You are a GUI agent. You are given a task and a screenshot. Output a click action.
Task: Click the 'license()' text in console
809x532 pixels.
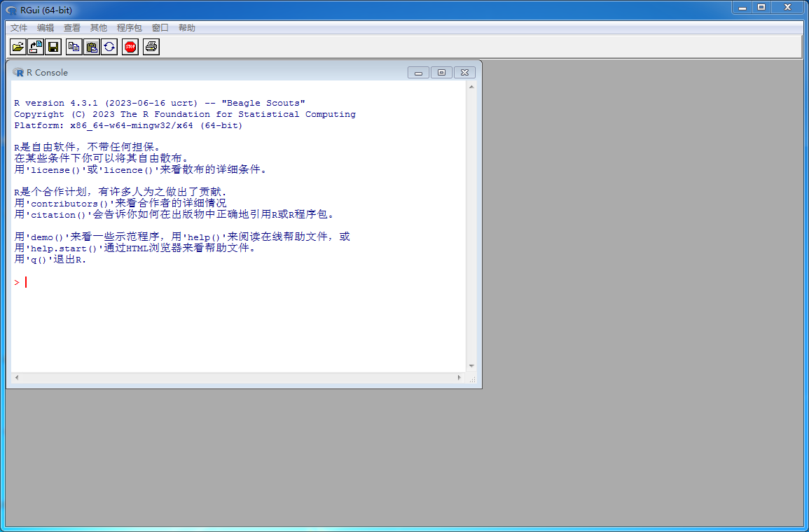click(56, 170)
